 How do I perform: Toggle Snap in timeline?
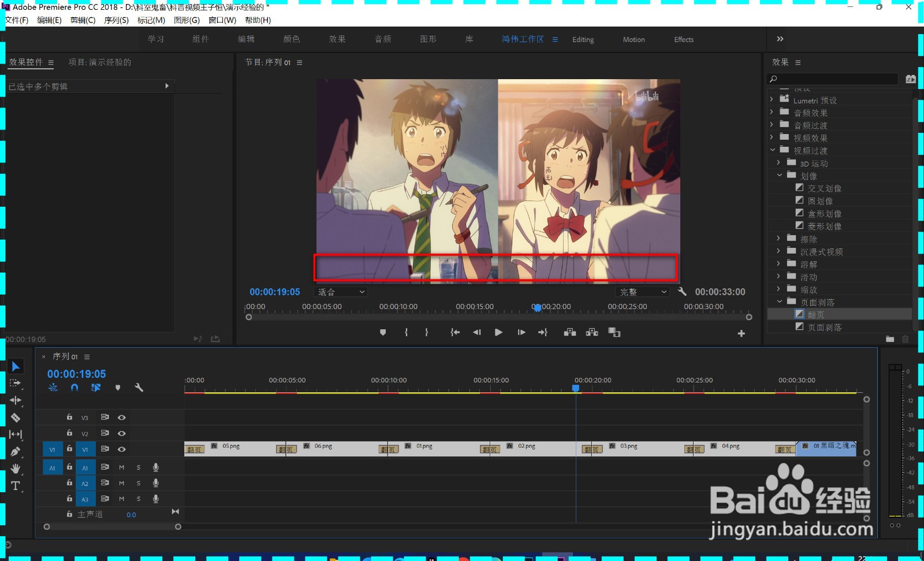[74, 388]
